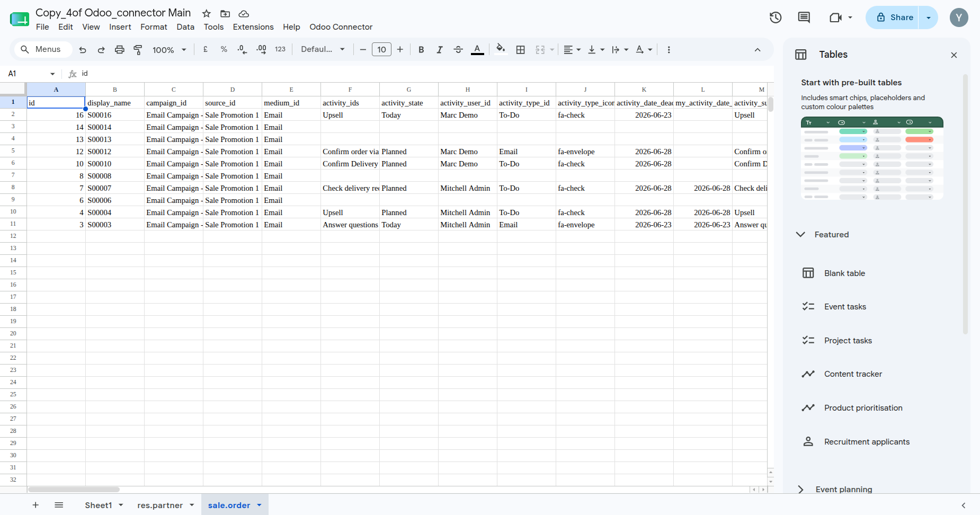Switch to the Sheet1 tab

(x=99, y=505)
